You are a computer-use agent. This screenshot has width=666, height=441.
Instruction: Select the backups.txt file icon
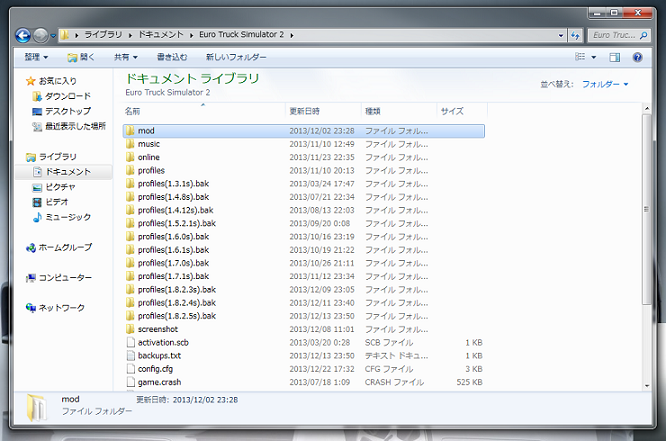(131, 355)
